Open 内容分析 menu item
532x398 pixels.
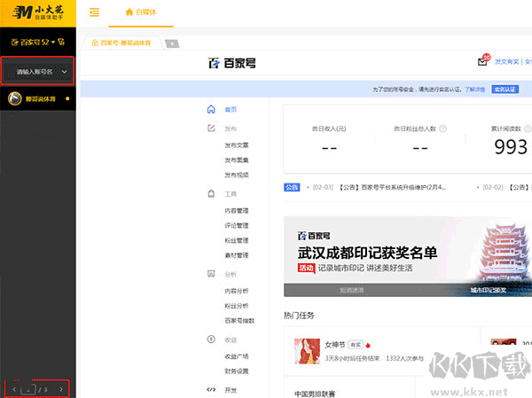(x=237, y=291)
